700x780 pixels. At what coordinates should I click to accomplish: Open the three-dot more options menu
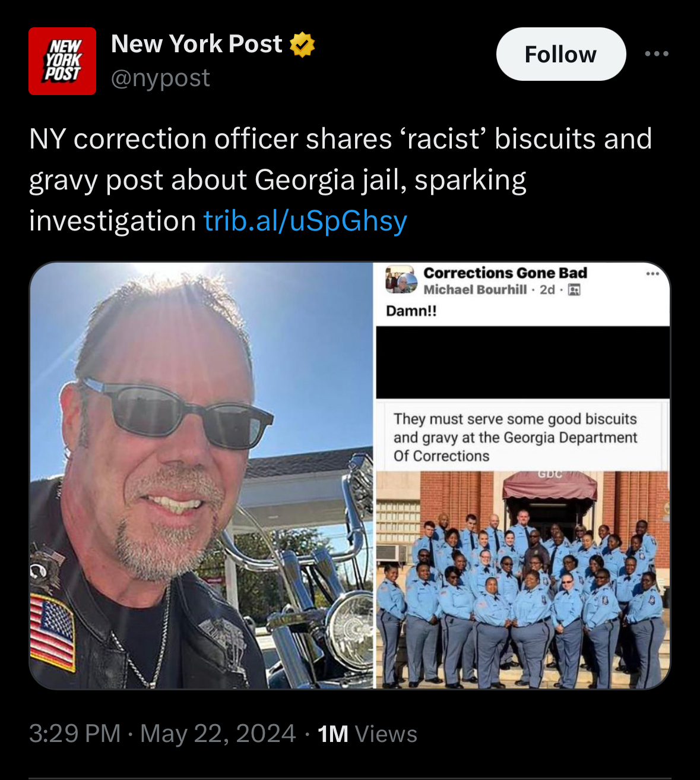[x=657, y=54]
